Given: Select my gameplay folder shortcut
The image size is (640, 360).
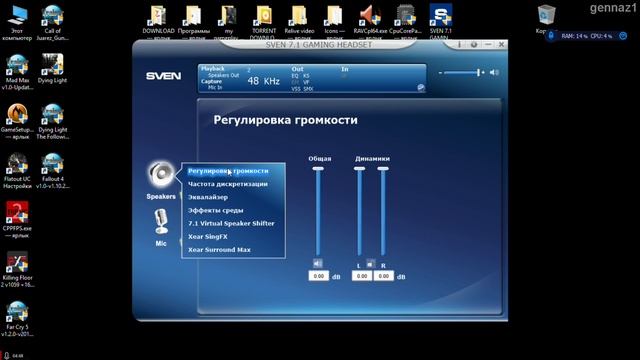Looking at the screenshot, I should point(229,22).
